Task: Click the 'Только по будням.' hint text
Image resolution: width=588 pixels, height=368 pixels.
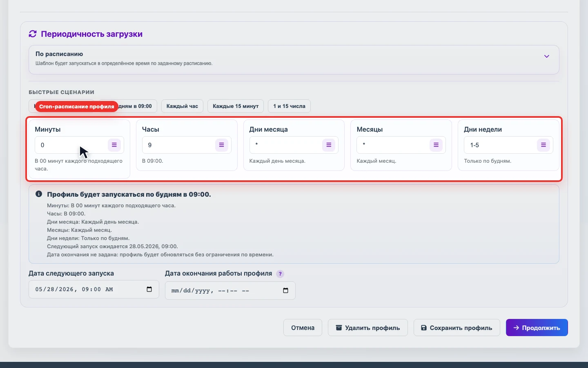Action: click(x=488, y=161)
